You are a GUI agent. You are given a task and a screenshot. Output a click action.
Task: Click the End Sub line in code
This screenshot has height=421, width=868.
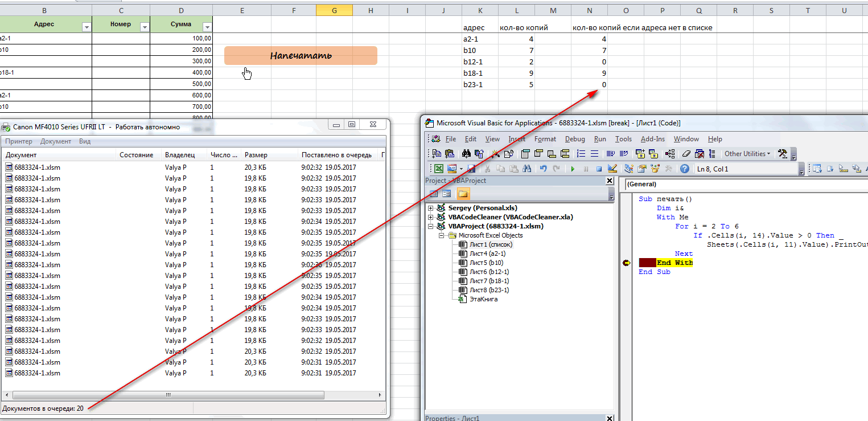tap(655, 272)
